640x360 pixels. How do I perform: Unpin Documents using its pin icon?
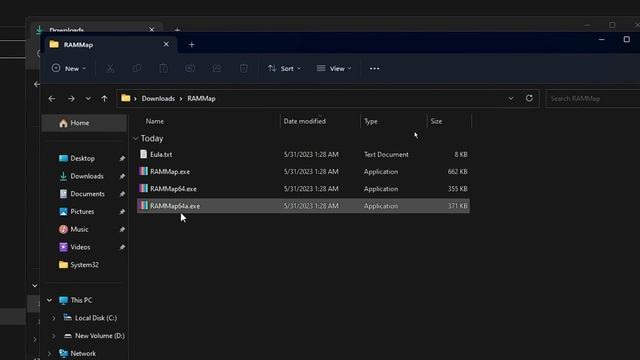[x=122, y=194]
